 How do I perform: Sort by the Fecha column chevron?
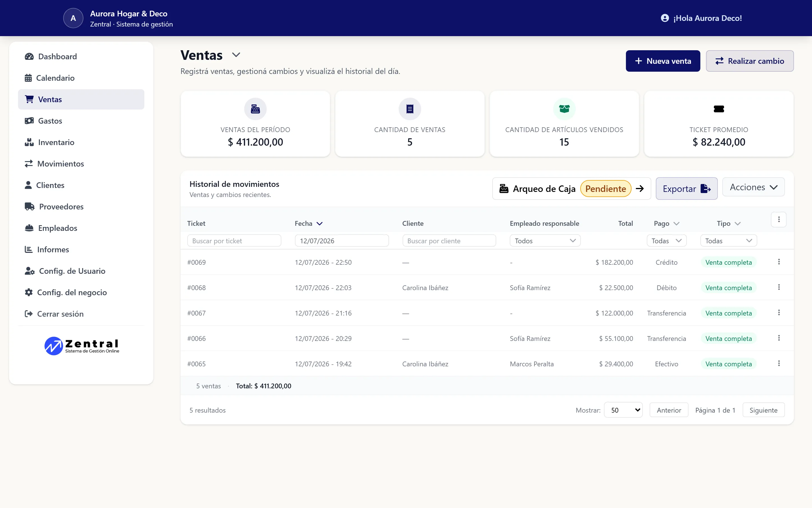[x=320, y=224]
